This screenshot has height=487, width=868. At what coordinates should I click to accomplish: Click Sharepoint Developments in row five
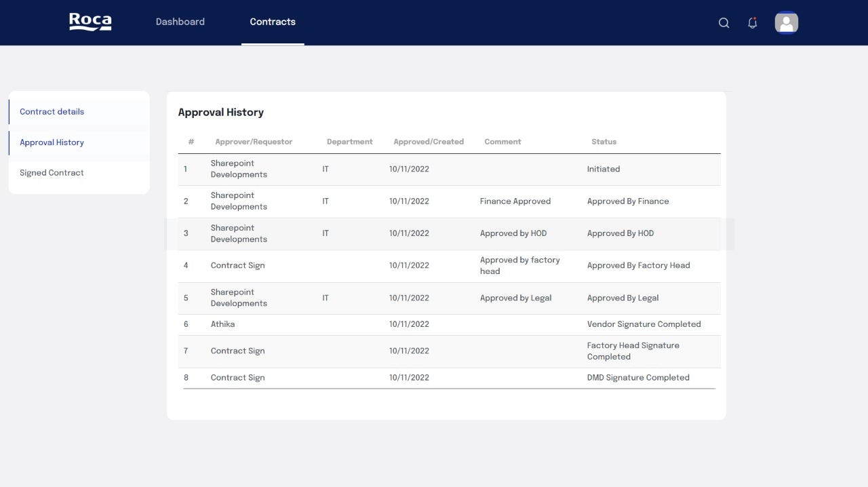coord(239,298)
